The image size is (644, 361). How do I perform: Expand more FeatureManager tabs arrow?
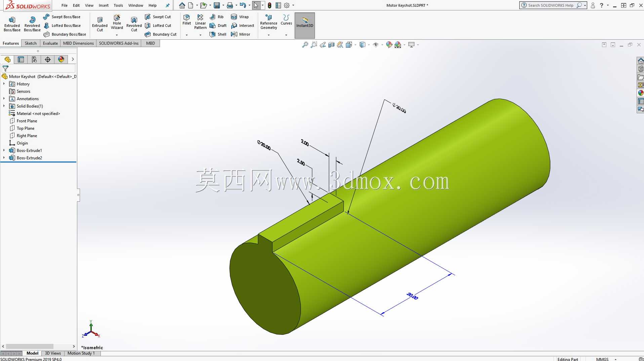73,59
